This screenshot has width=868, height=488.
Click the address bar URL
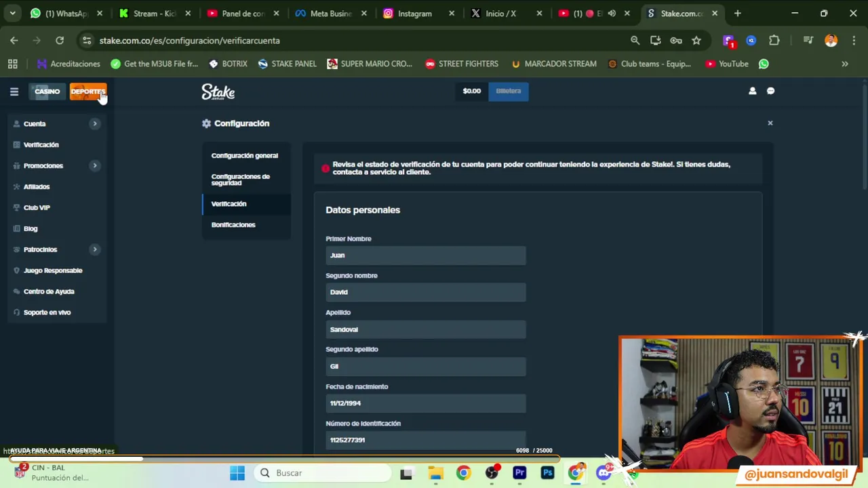tap(189, 41)
